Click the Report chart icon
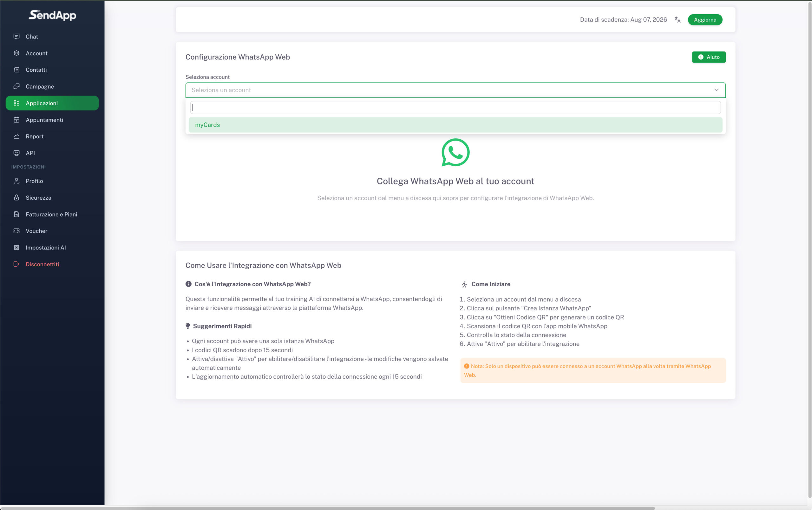 [x=16, y=136]
